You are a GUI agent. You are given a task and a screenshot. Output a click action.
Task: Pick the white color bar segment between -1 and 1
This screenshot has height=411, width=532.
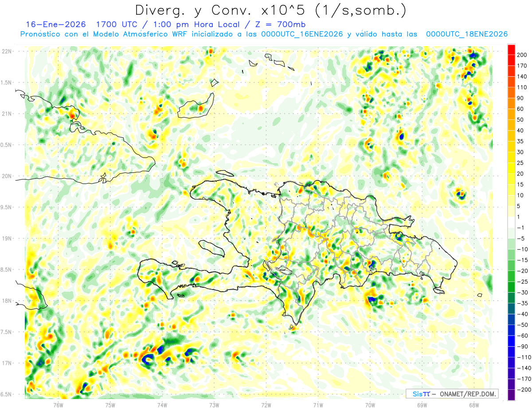(x=512, y=223)
